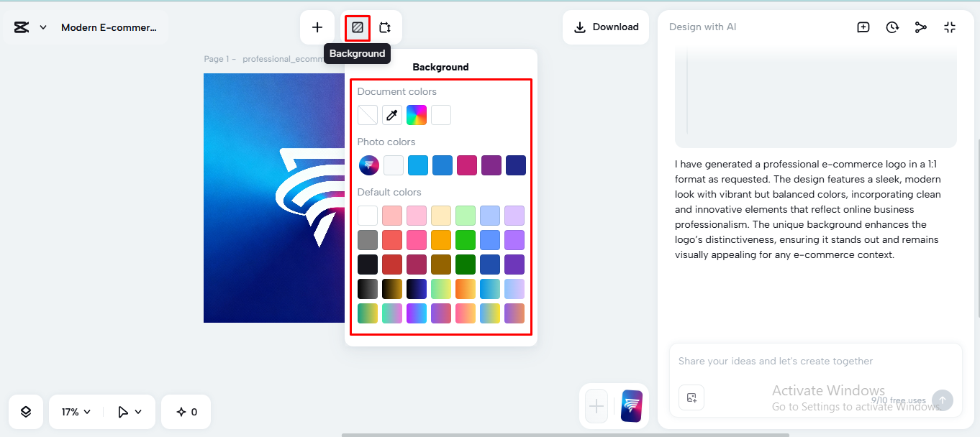Open the Layers panel icon
Image resolution: width=980 pixels, height=437 pixels.
[26, 412]
